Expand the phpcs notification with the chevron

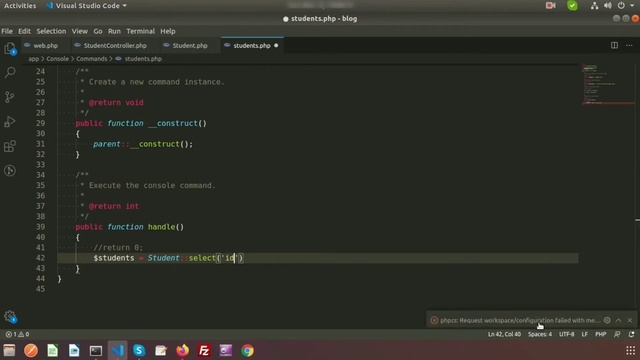(x=618, y=320)
